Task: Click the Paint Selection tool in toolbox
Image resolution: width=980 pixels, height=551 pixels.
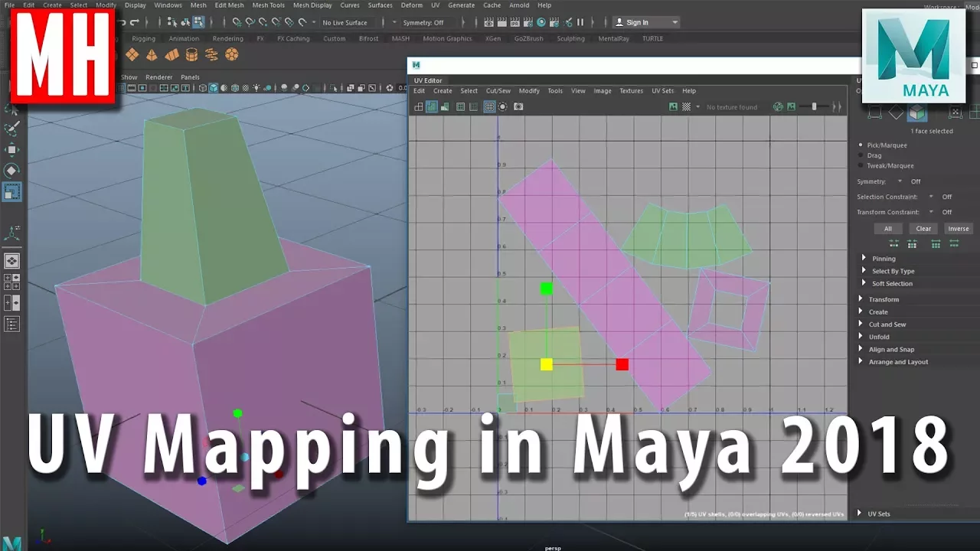Action: (x=12, y=128)
